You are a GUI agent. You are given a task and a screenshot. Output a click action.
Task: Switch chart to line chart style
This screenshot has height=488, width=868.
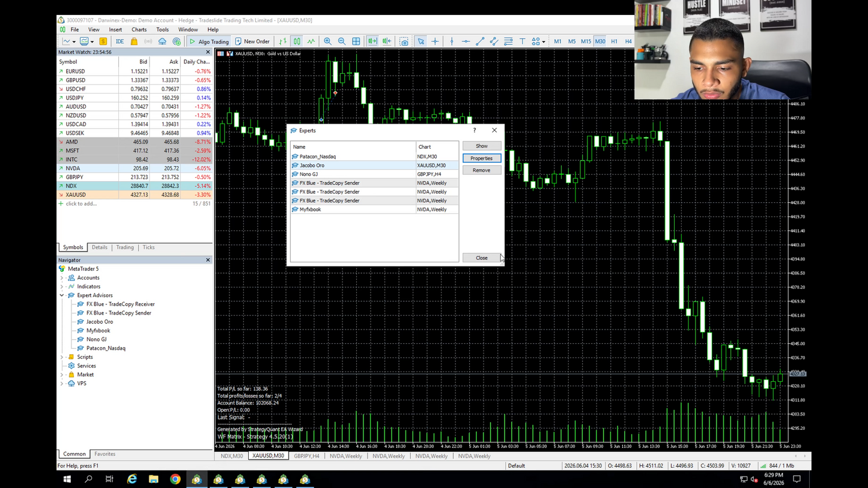(311, 41)
